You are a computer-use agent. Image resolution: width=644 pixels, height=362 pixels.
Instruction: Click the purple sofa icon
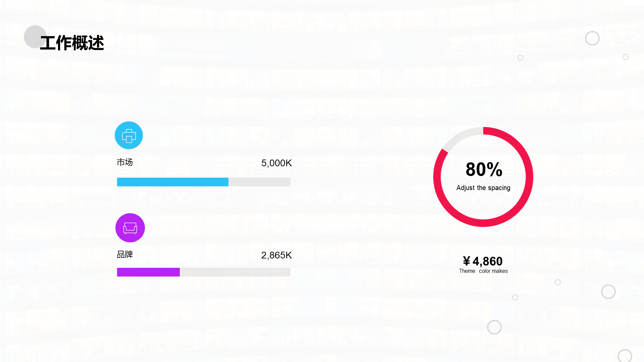point(130,228)
